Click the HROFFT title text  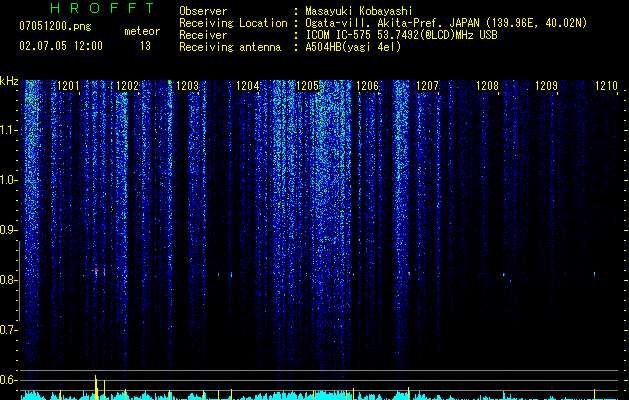[x=103, y=8]
